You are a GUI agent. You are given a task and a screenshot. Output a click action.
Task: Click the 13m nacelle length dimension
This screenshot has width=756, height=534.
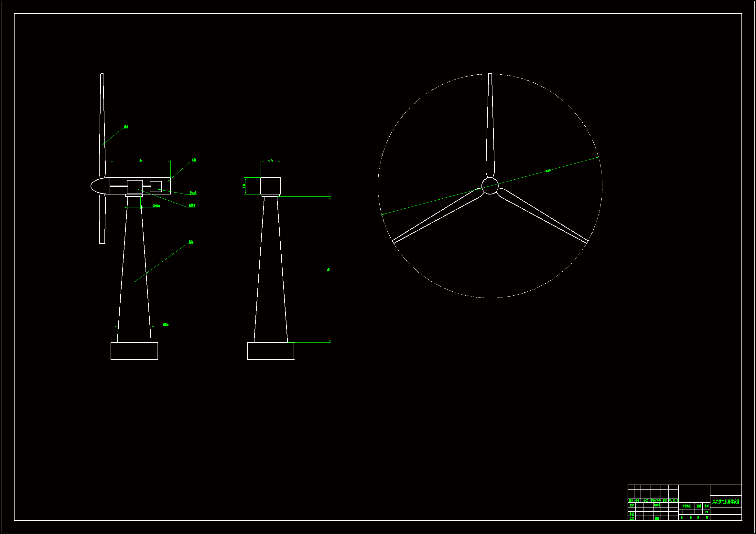(140, 161)
